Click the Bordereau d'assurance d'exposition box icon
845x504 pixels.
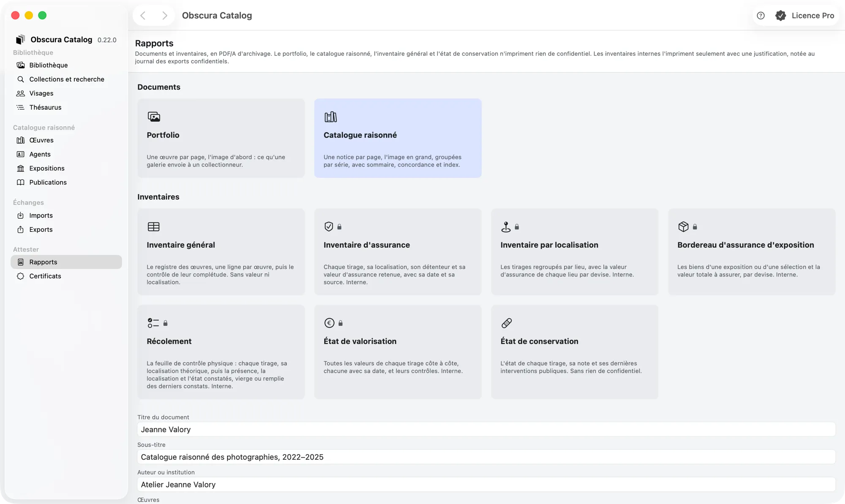[683, 227]
